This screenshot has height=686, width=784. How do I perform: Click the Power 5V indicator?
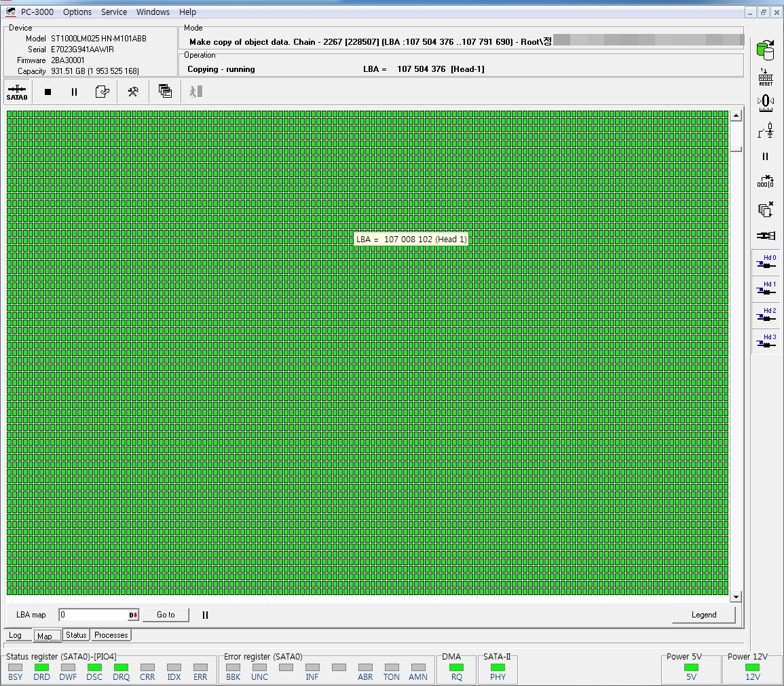click(691, 668)
